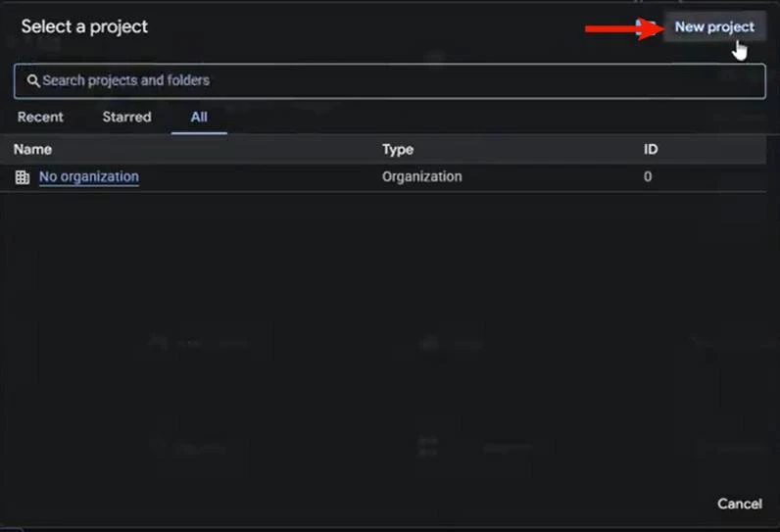
Task: Cancel the Select a project dialog
Action: (x=739, y=504)
